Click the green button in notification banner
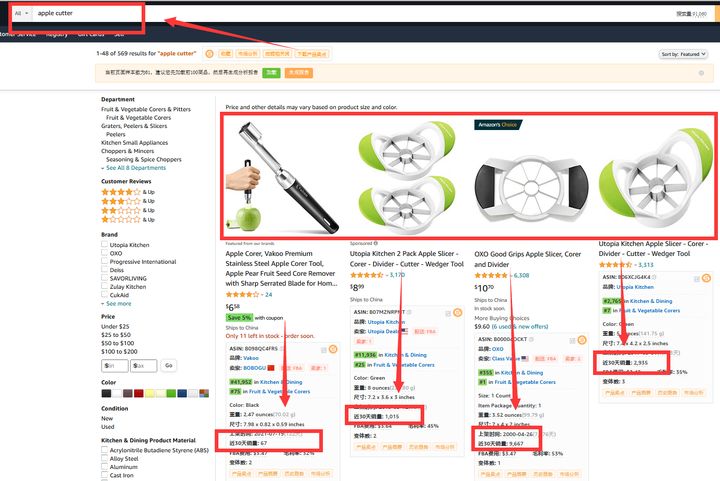720x481 pixels. pyautogui.click(x=271, y=73)
